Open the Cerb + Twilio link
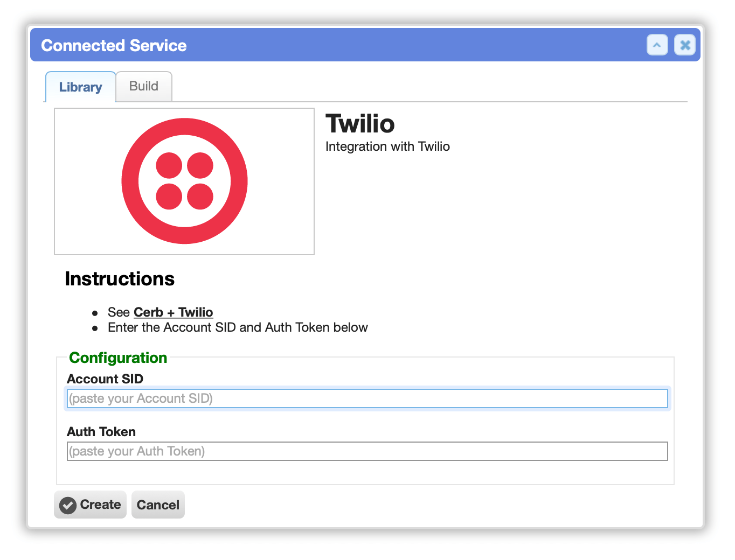The width and height of the screenshot is (735, 560). click(174, 312)
